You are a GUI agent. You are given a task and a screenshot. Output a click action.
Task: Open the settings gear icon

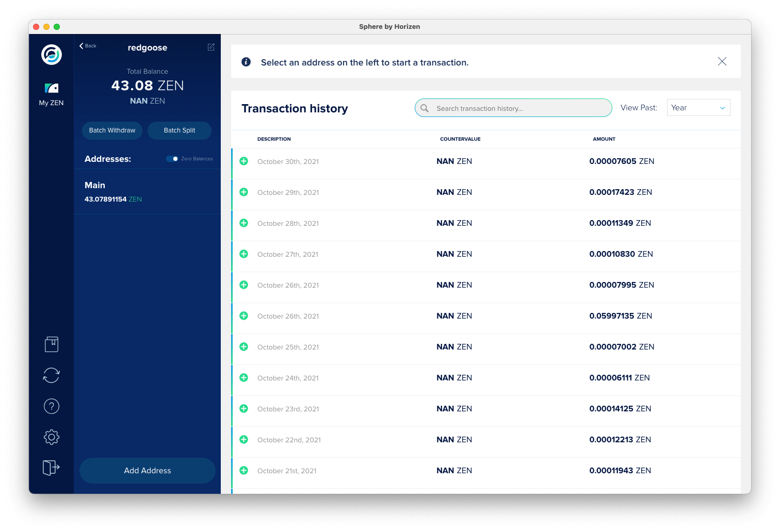tap(52, 437)
